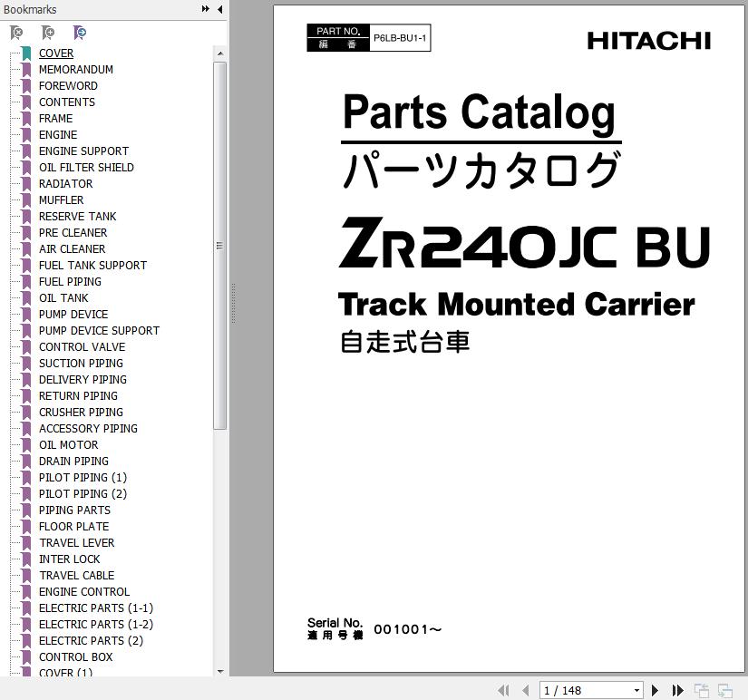748x700 pixels.
Task: Go to the previous page
Action: point(526,690)
